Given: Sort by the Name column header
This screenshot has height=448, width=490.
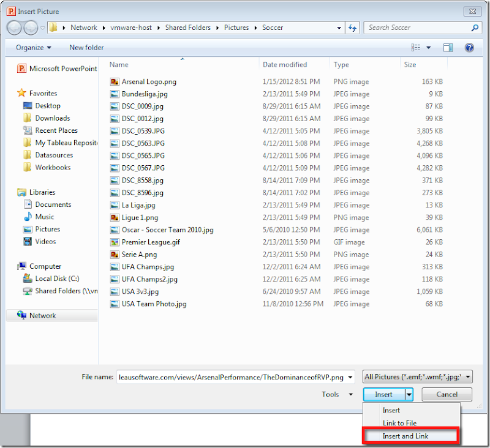Looking at the screenshot, I should pyautogui.click(x=119, y=65).
